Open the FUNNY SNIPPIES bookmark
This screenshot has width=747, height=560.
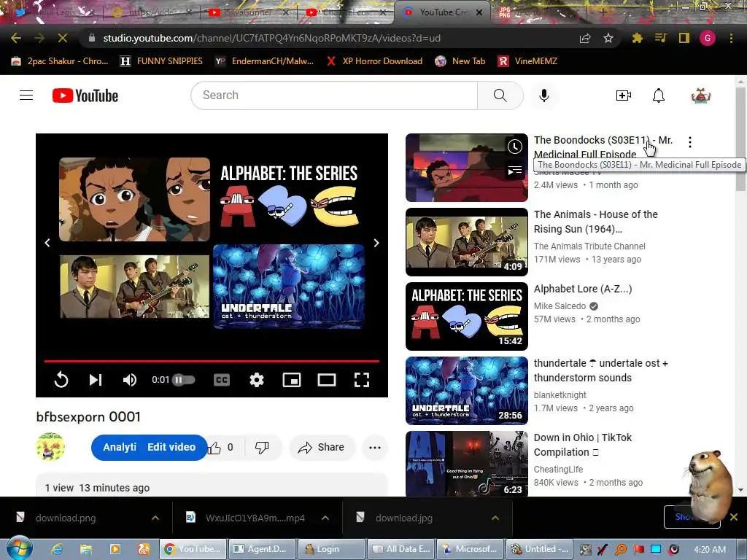[162, 61]
